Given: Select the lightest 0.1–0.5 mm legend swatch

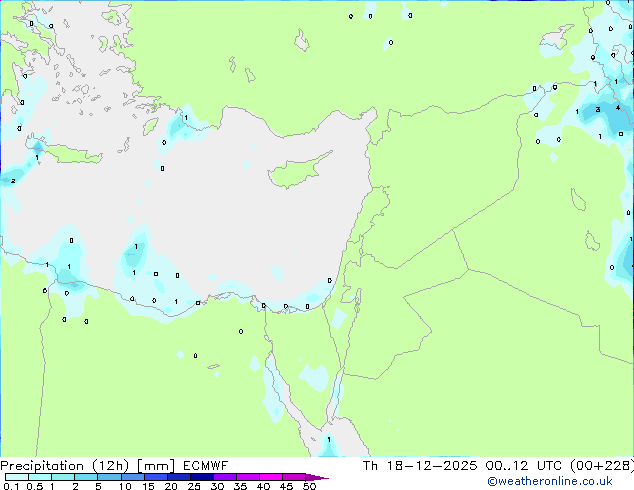Looking at the screenshot, I should coord(17,477).
